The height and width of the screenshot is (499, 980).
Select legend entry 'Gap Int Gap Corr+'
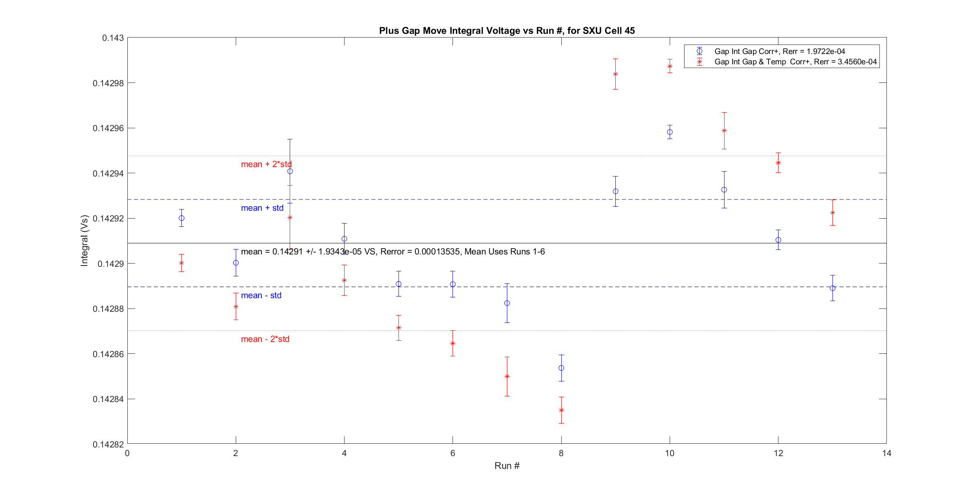(x=779, y=51)
